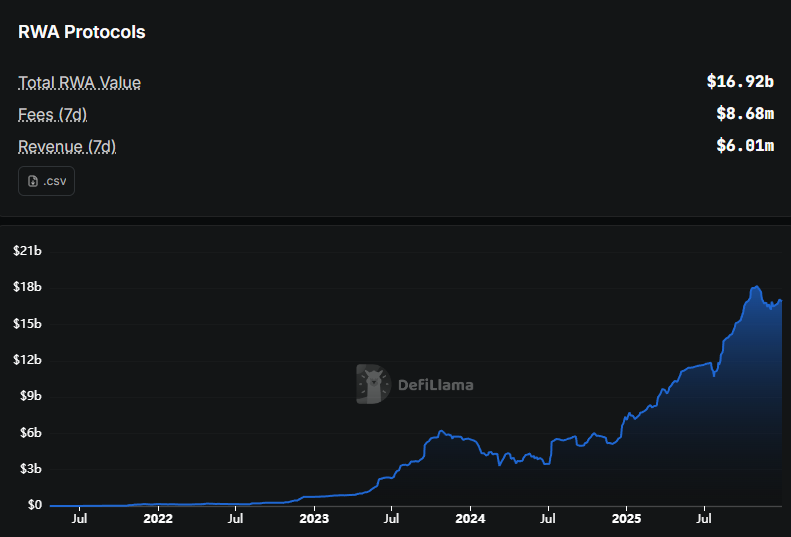The height and width of the screenshot is (537, 791).
Task: Select the $6.01m revenue figure
Action: pyautogui.click(x=745, y=145)
